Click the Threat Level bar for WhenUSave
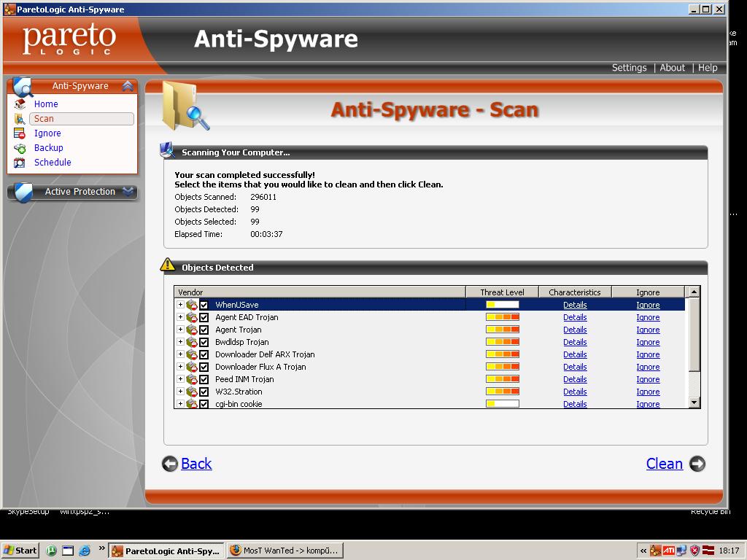This screenshot has width=747, height=560. click(x=502, y=305)
